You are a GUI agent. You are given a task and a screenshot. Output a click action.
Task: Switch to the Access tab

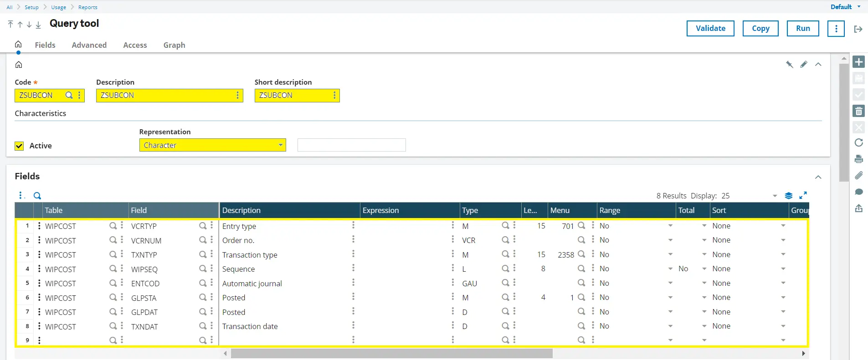click(x=135, y=45)
